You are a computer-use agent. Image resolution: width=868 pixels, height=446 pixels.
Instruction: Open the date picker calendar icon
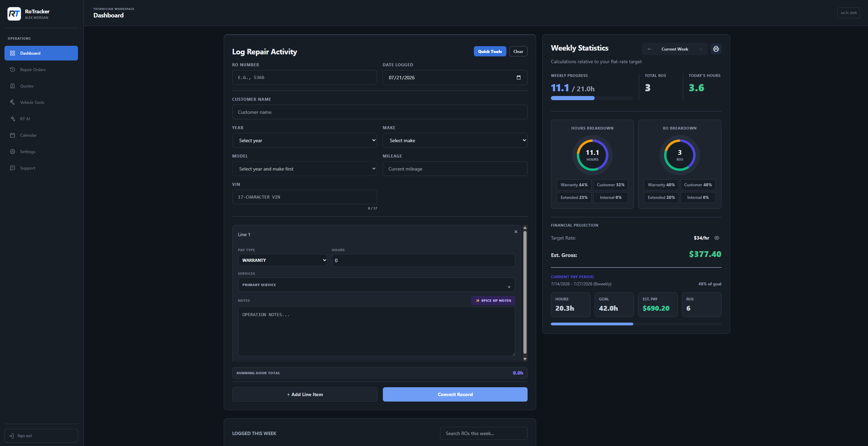(518, 78)
